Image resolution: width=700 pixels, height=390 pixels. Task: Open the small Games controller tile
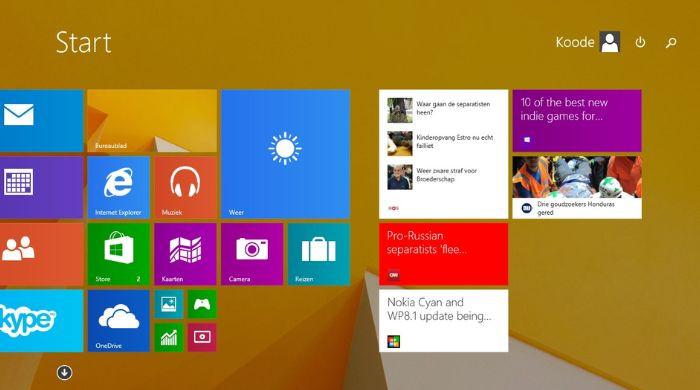[202, 304]
